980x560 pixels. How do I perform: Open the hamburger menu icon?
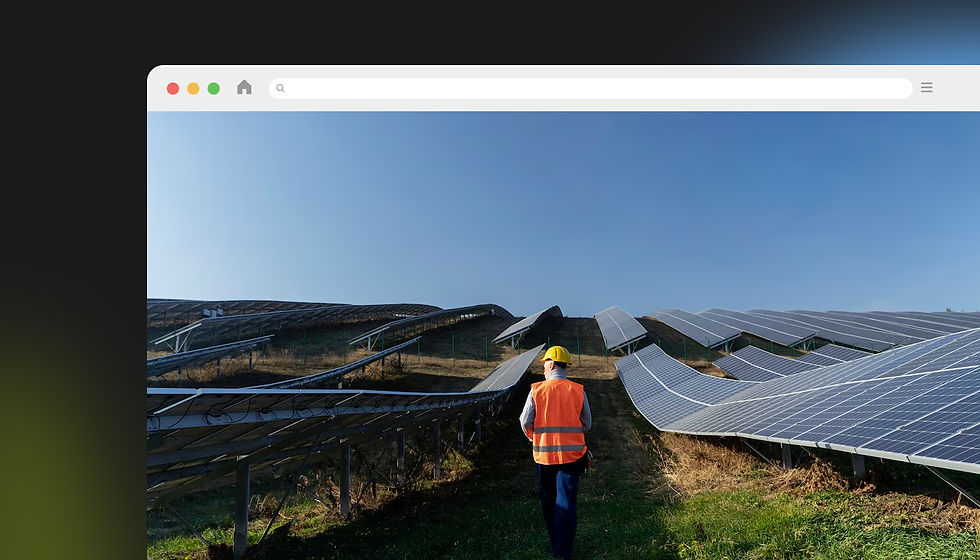(927, 88)
